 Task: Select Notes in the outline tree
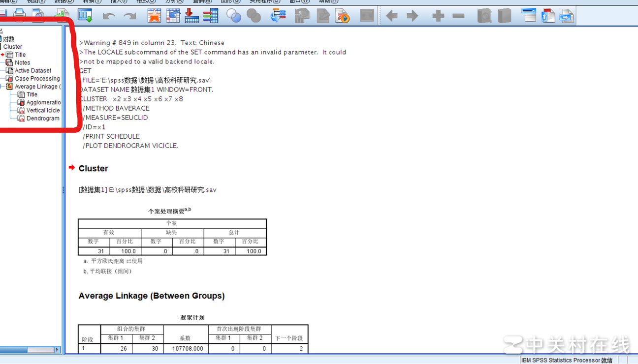click(22, 62)
